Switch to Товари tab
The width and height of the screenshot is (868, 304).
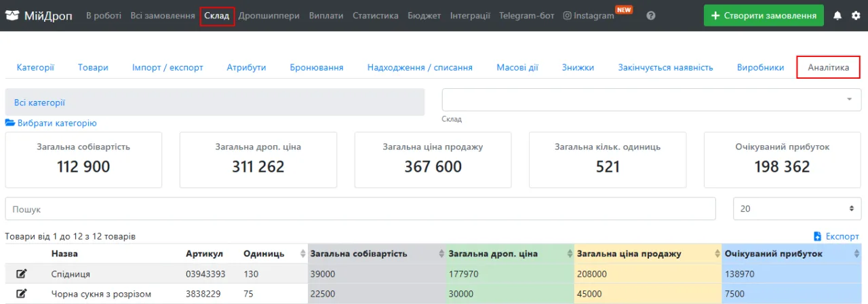93,67
